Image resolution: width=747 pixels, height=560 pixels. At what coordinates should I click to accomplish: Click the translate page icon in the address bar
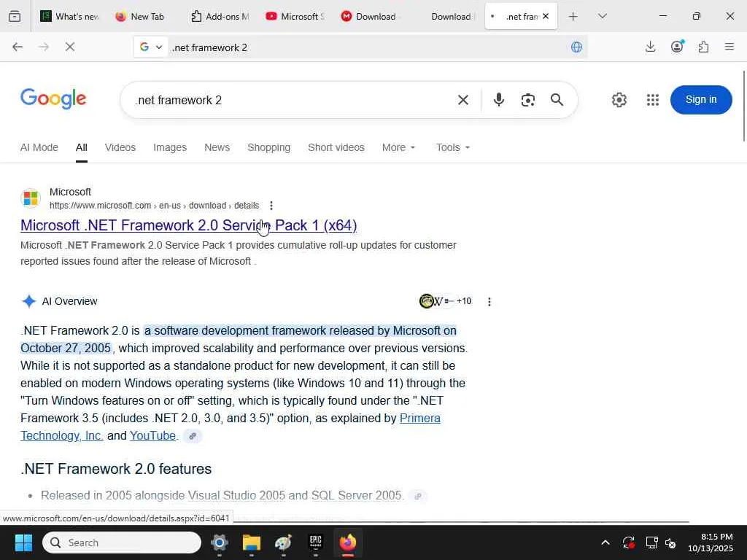576,47
